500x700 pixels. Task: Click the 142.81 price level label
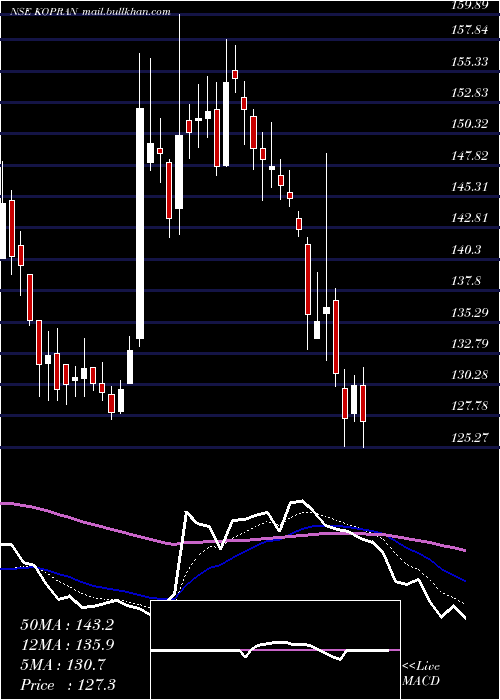point(469,218)
